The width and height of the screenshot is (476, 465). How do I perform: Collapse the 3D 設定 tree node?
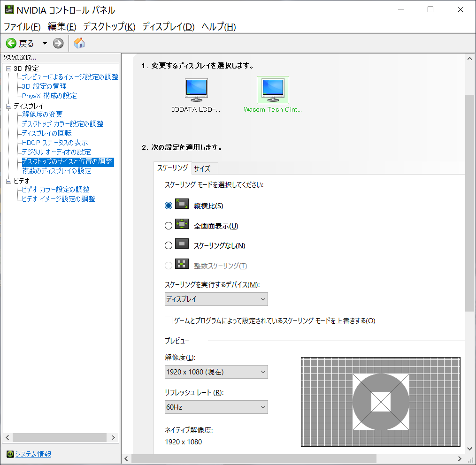9,69
